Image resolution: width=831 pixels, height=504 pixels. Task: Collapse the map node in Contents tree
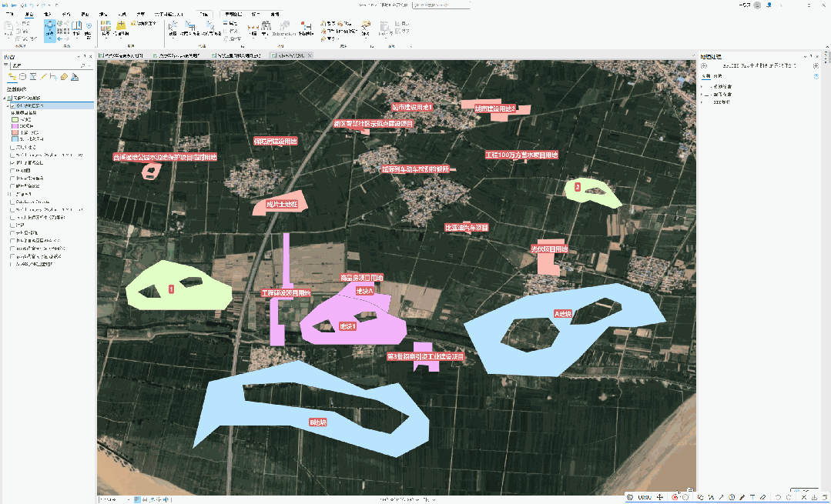click(x=4, y=98)
